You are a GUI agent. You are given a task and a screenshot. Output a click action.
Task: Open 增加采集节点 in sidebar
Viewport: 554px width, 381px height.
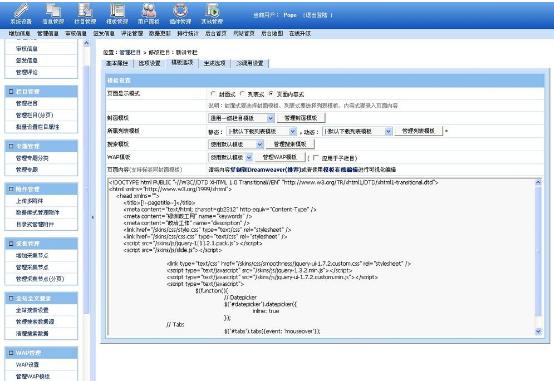pyautogui.click(x=32, y=256)
